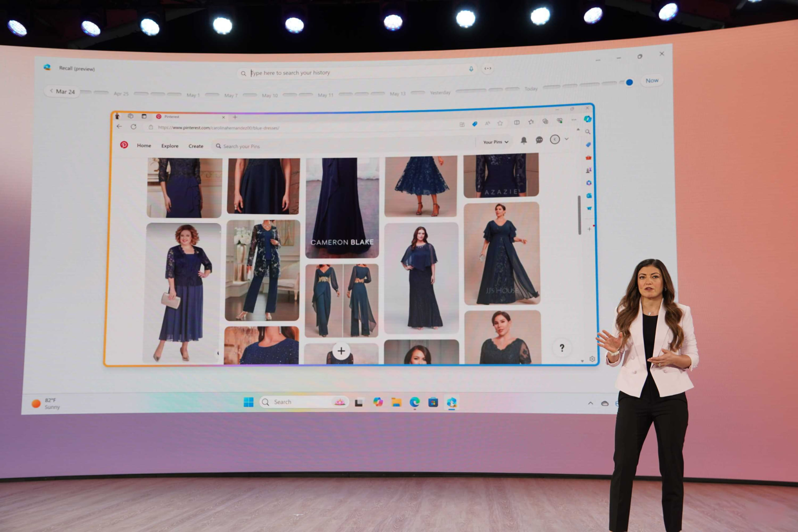Click the Mar 24 back button on the timeline

click(62, 92)
